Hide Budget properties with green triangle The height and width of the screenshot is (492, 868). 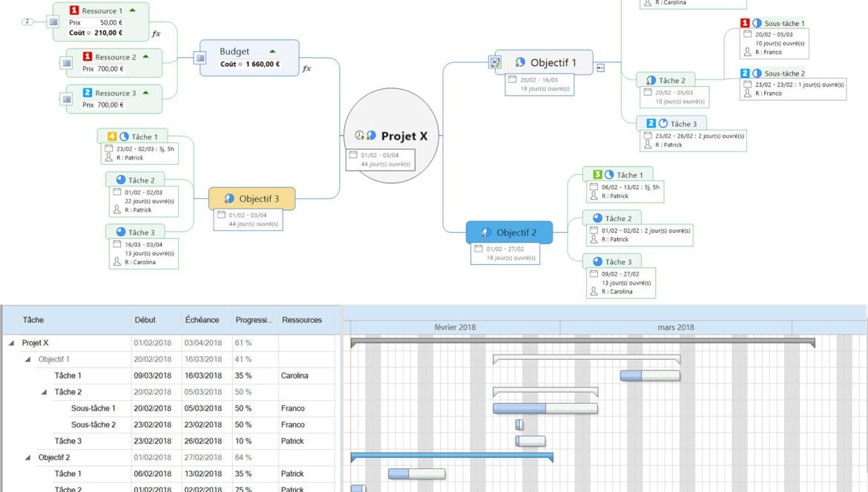click(272, 51)
